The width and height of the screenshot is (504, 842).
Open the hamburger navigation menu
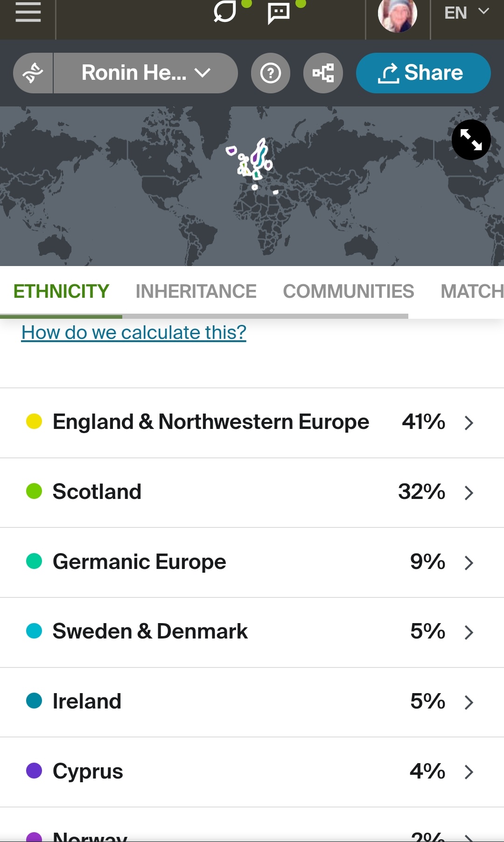(28, 13)
